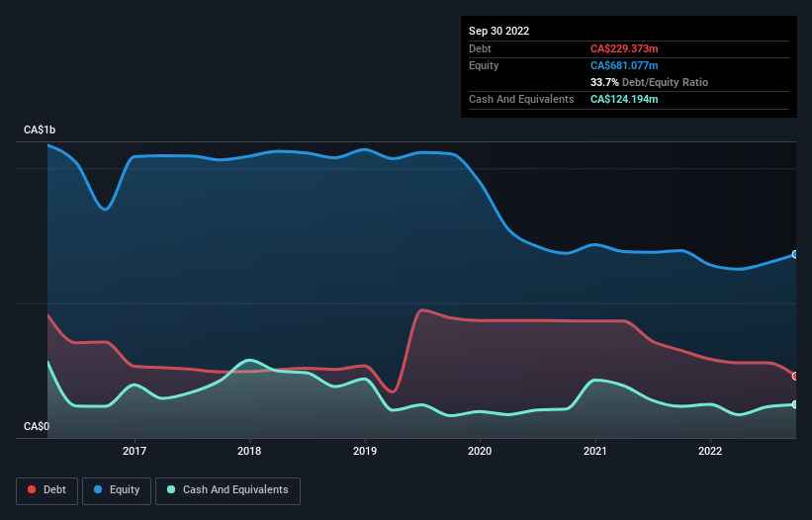Select the Cash endpoint marker on chart
The width and height of the screenshot is (812, 520).
795,404
